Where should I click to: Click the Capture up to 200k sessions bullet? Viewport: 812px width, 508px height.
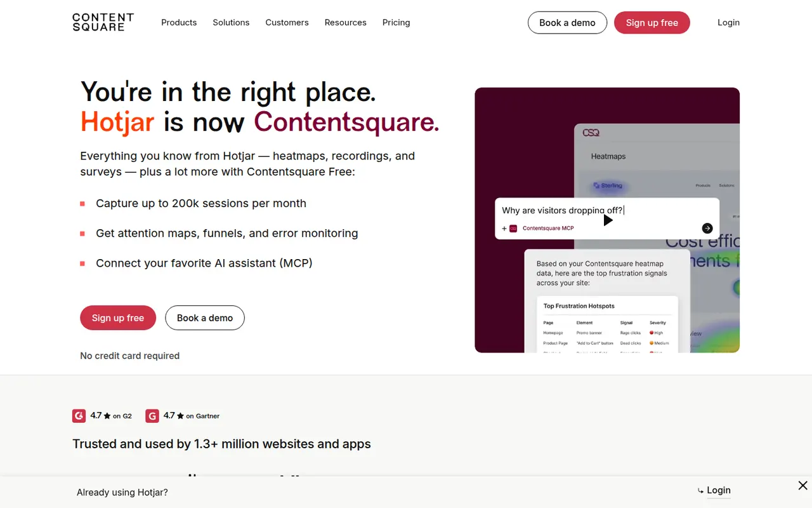click(x=201, y=203)
